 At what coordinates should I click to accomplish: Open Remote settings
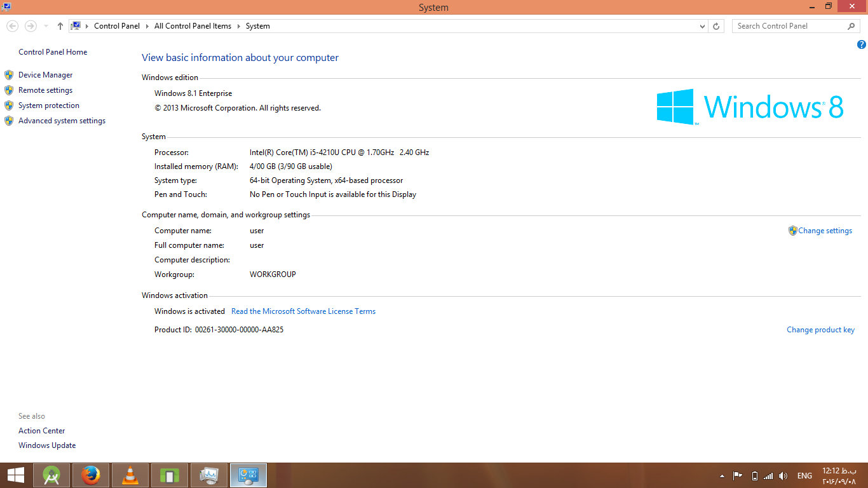pyautogui.click(x=46, y=90)
